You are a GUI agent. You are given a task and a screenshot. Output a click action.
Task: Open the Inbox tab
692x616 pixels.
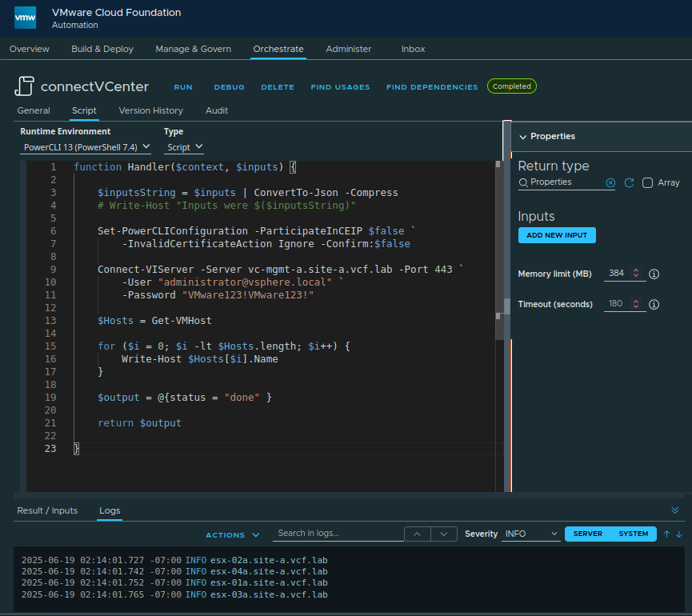point(413,49)
